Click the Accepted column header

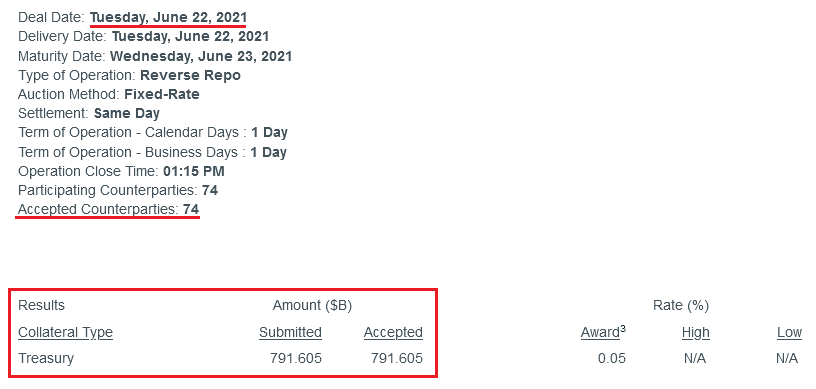tap(393, 332)
